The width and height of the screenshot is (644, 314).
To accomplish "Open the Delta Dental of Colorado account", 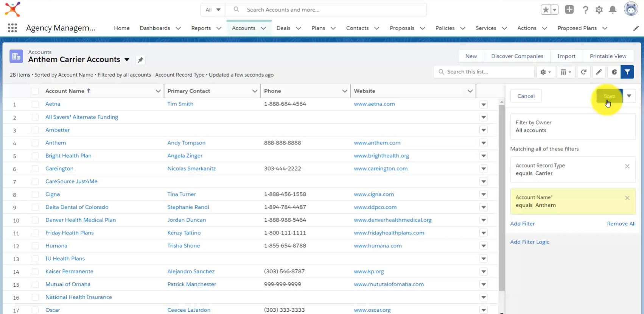I will [x=77, y=207].
